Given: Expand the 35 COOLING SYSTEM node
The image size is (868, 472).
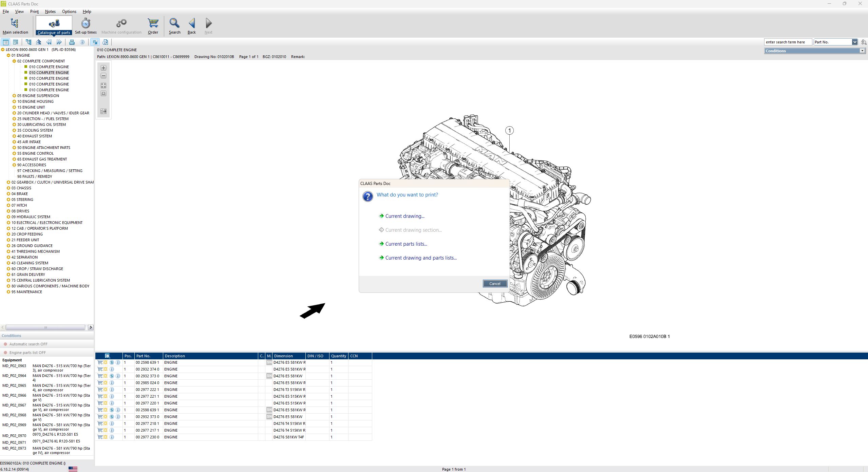Looking at the screenshot, I should [x=14, y=130].
